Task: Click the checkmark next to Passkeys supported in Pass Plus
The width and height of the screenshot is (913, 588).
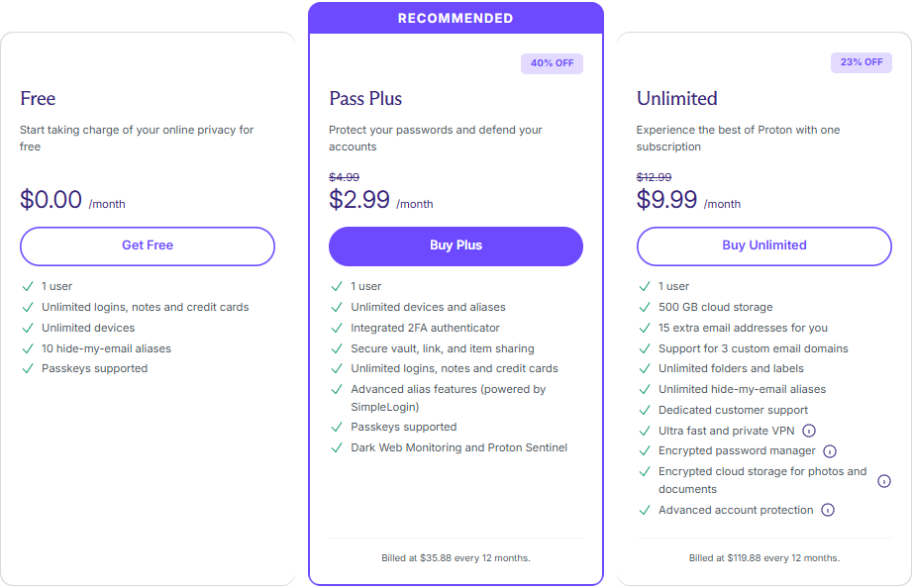Action: 337,427
